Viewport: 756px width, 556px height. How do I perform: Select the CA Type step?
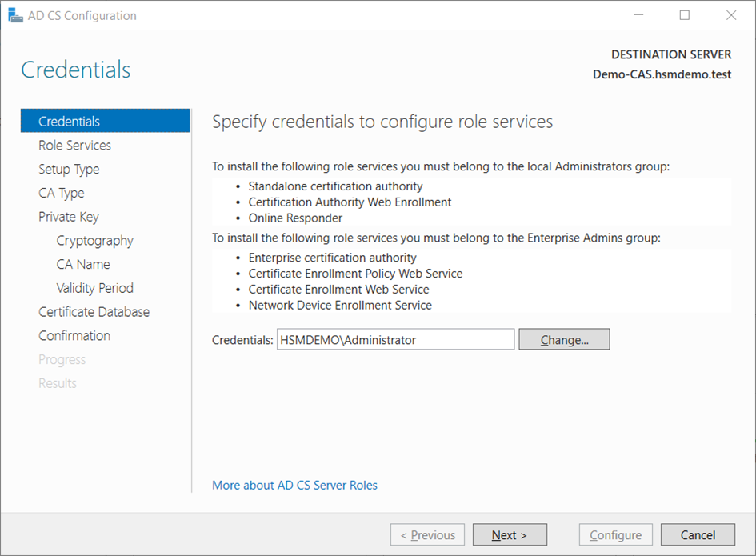pyautogui.click(x=61, y=193)
